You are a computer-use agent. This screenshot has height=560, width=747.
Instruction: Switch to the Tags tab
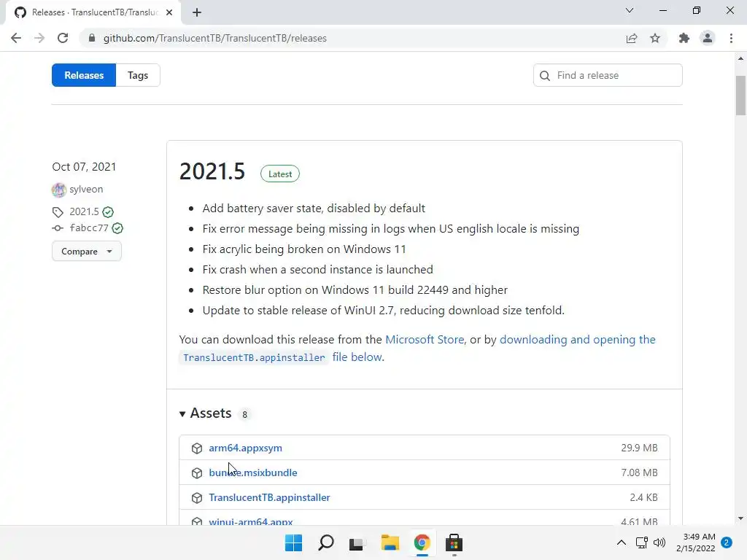pos(138,75)
